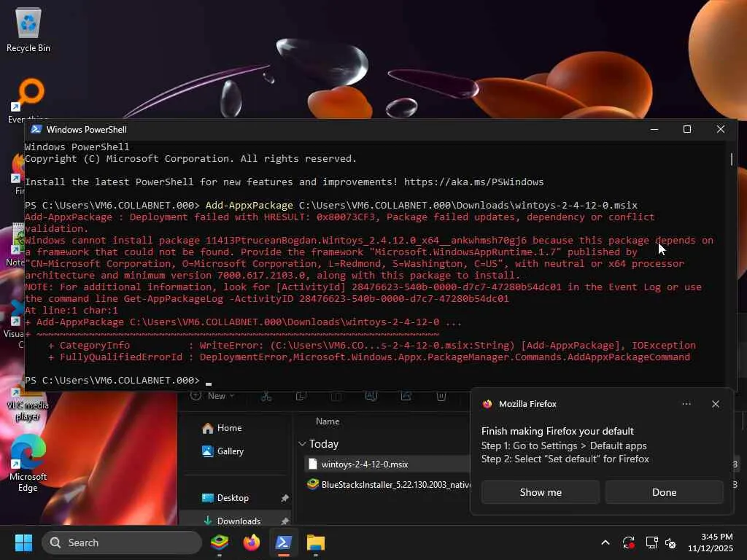Click the PowerShell command prompt line

tap(118, 381)
